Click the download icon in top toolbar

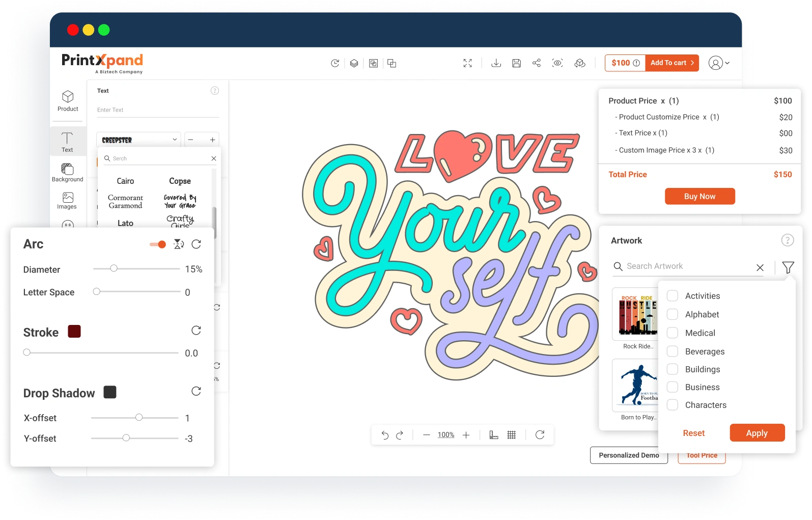(x=496, y=63)
